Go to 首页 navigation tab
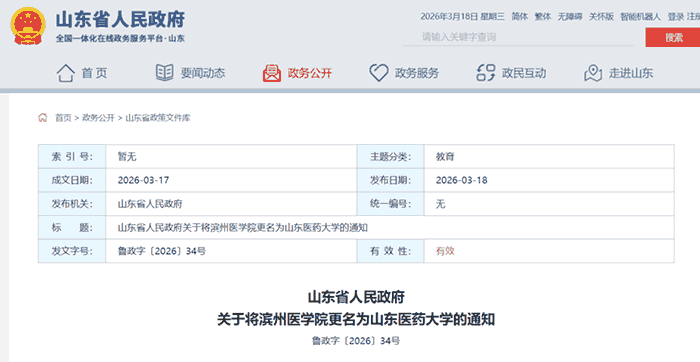 point(94,73)
